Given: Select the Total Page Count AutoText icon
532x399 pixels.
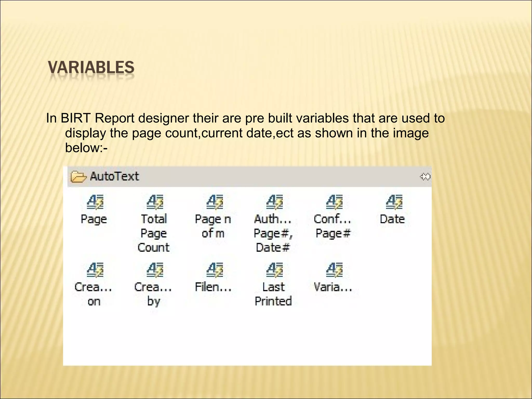Looking at the screenshot, I should point(155,202).
